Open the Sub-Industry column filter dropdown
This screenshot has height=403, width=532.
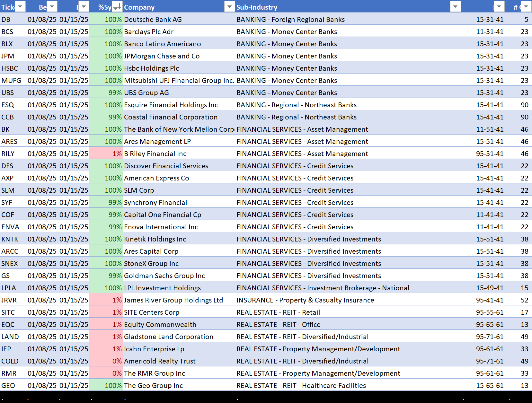tap(456, 7)
